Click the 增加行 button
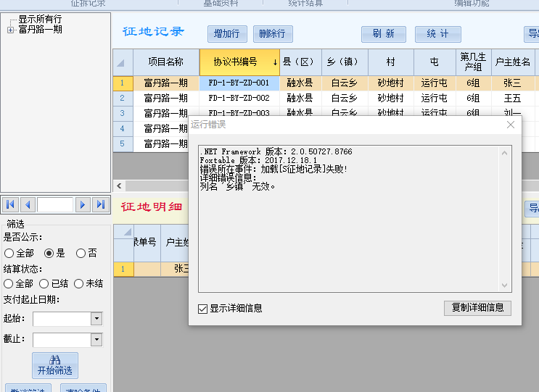Viewport: 539px width, 392px height. point(227,34)
